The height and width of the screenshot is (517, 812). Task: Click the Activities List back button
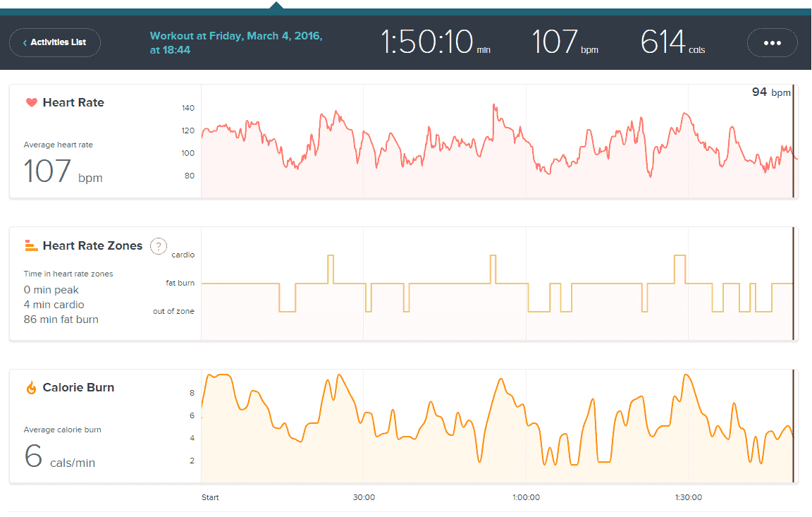[55, 42]
